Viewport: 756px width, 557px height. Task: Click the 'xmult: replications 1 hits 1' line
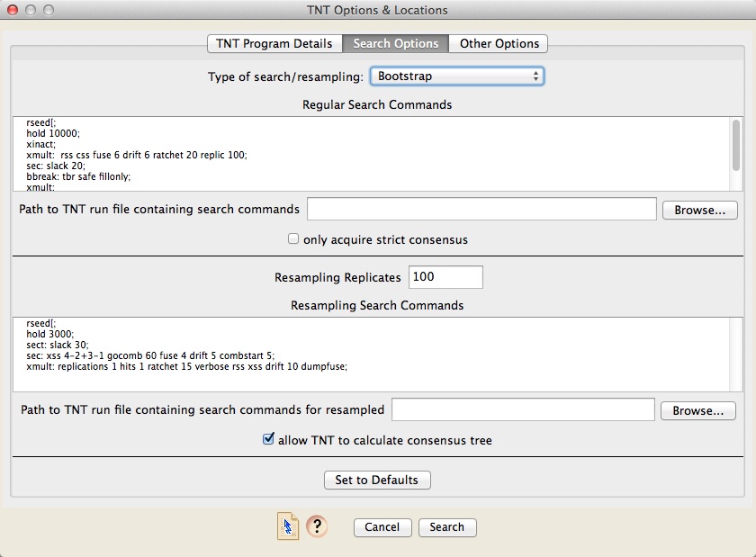(x=186, y=366)
